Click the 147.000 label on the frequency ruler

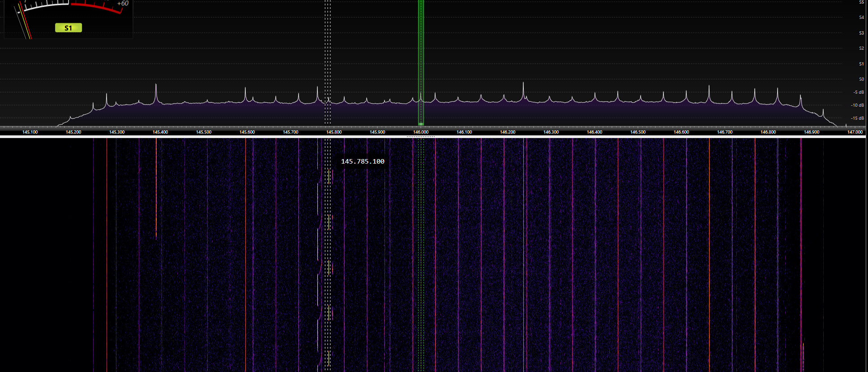click(855, 132)
